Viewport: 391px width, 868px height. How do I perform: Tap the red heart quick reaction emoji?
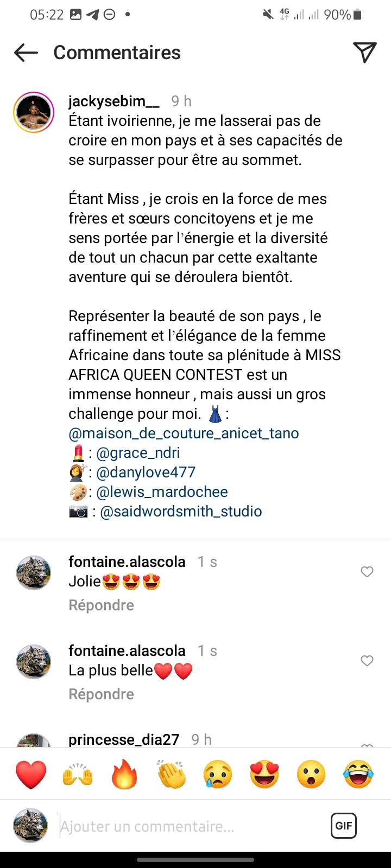(31, 774)
